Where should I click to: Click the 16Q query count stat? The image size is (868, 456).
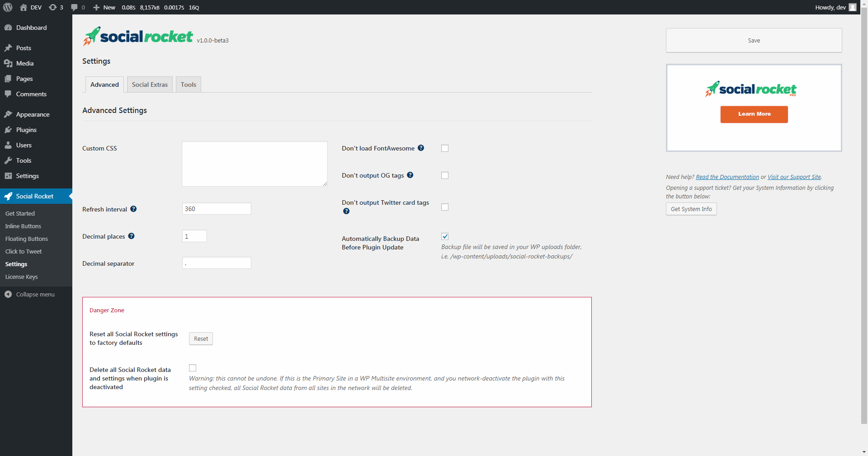tap(194, 7)
